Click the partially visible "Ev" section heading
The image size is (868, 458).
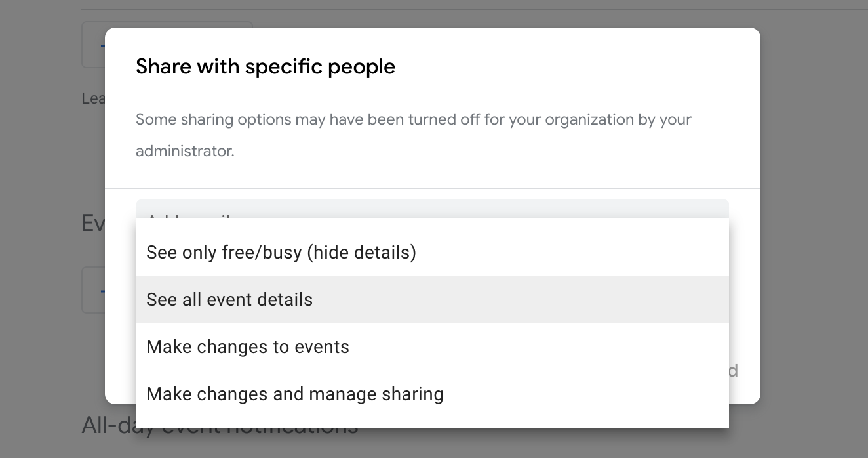click(x=92, y=223)
